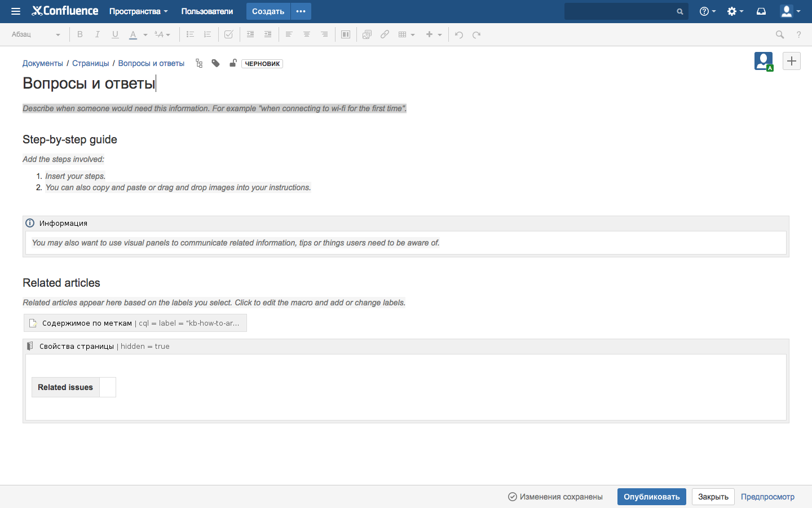Click the Свойства страницы macro icon
Screen dimensions: 812x508
(x=30, y=346)
